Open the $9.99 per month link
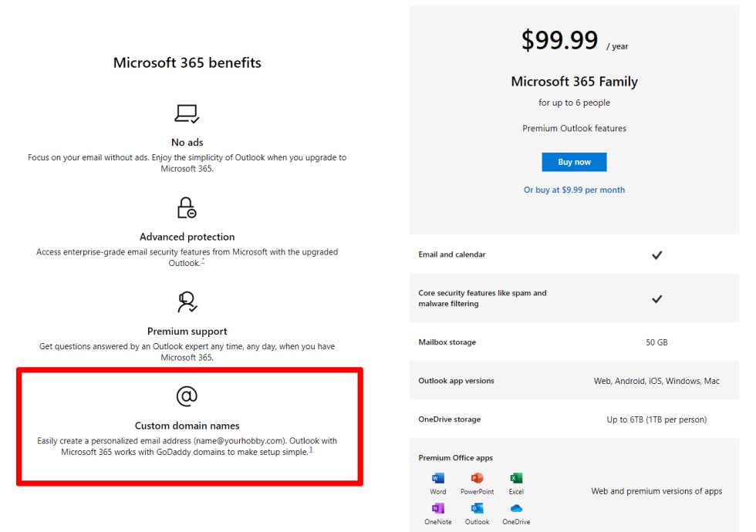Screen dimensions: 756x532 tap(574, 190)
